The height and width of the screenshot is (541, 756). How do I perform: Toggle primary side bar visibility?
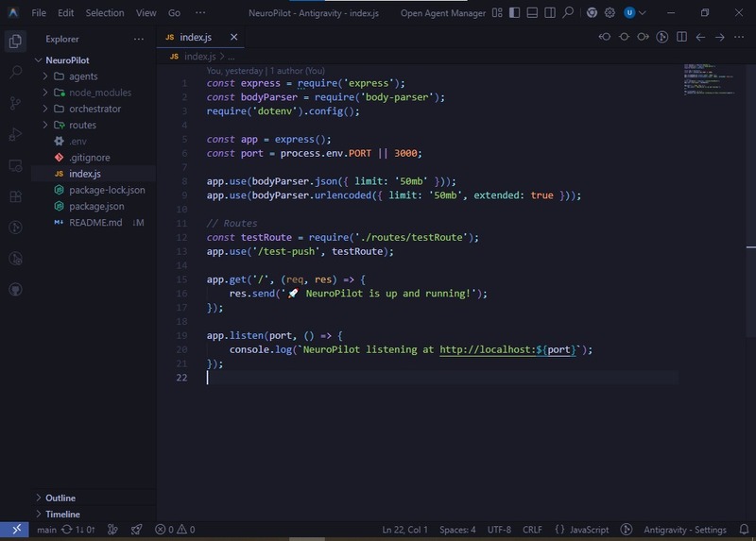click(514, 13)
